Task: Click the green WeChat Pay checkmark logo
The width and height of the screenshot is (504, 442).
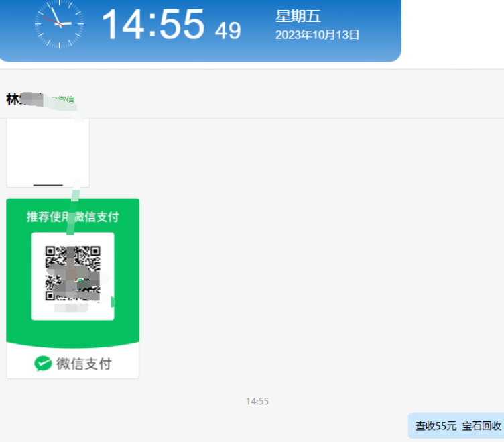Action: [43, 364]
